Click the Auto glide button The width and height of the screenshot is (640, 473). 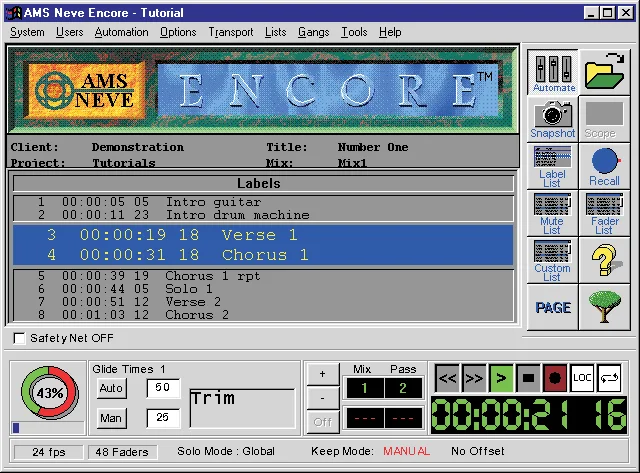(111, 388)
